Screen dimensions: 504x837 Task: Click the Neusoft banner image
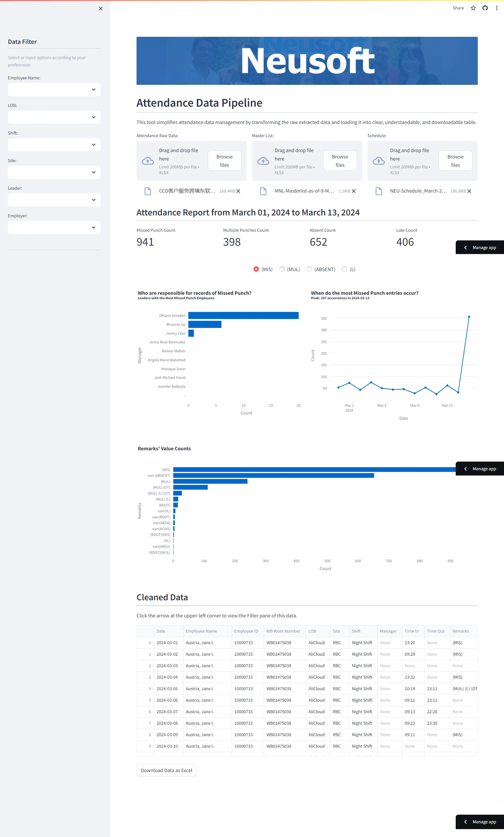(307, 61)
